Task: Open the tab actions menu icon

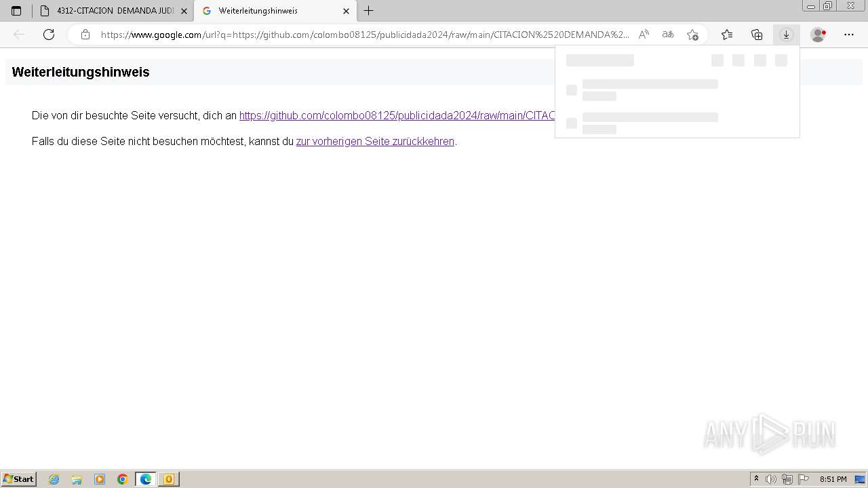Action: pos(16,11)
